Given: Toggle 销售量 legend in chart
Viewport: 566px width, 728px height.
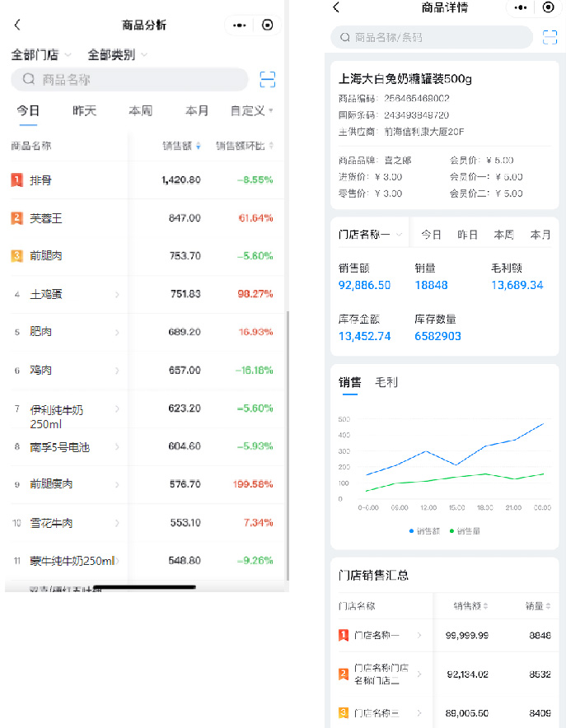Looking at the screenshot, I should click(465, 531).
